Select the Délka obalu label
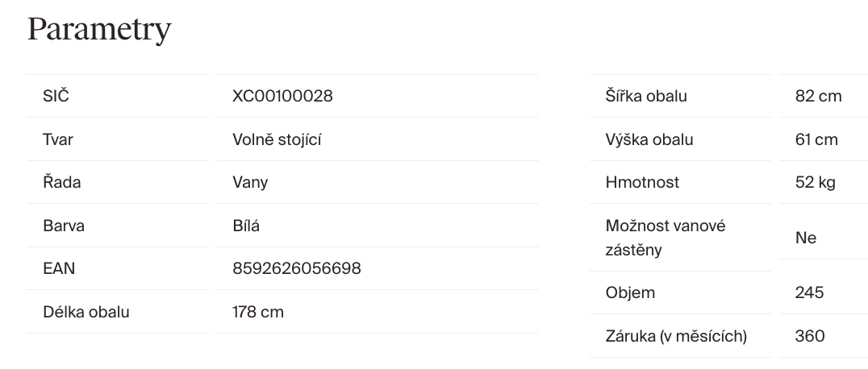 pos(86,311)
